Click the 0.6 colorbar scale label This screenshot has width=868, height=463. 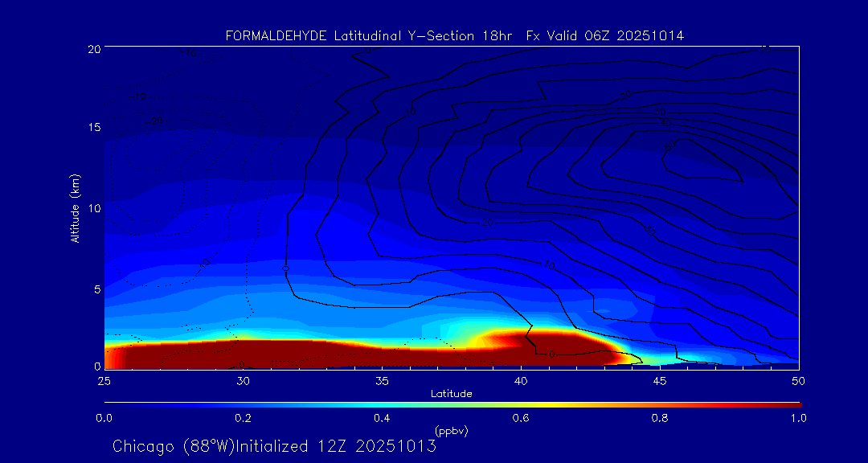point(521,418)
